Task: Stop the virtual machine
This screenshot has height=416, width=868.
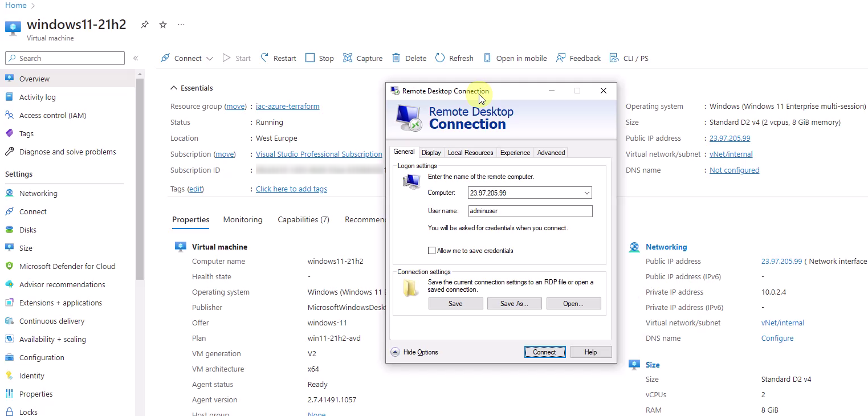Action: click(320, 58)
